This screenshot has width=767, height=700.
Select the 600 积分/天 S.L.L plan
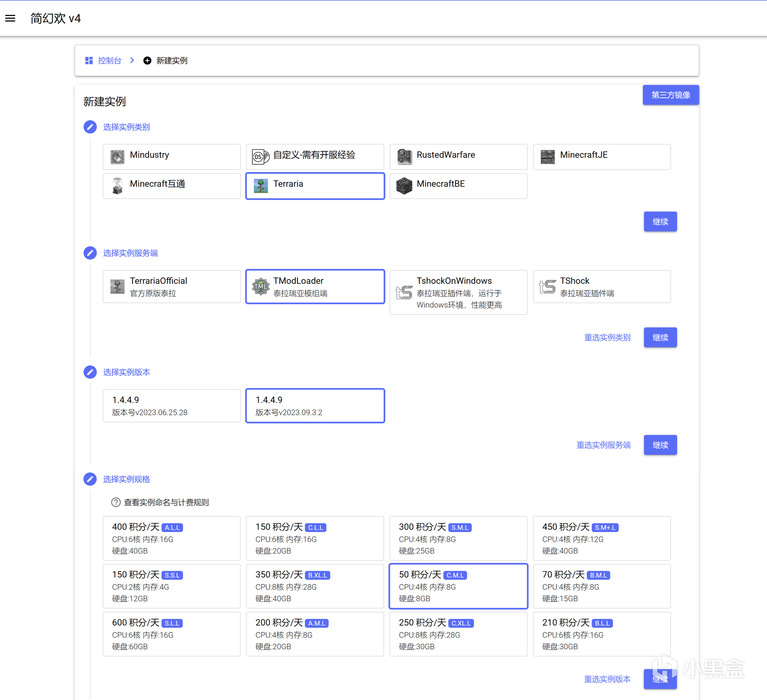(x=172, y=634)
